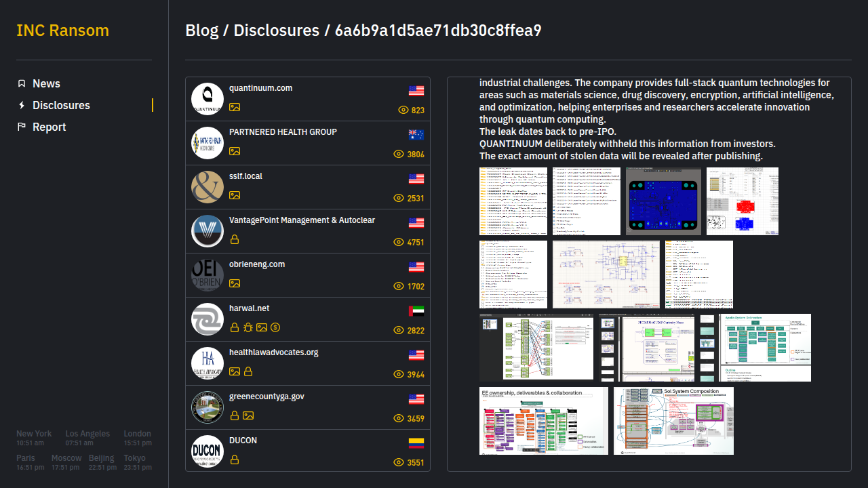
Task: Click the VantagePoint V logo avatar
Action: pyautogui.click(x=208, y=231)
